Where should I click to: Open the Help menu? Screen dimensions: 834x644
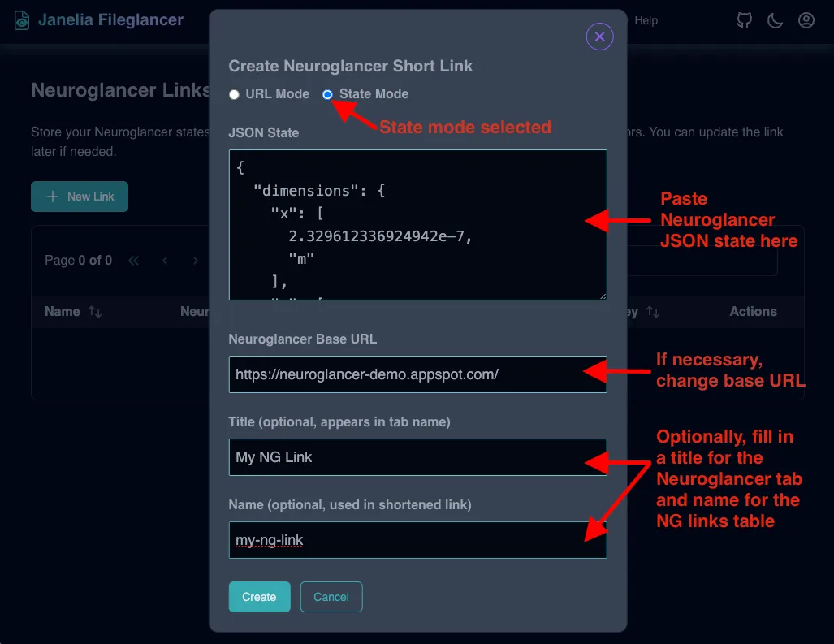(646, 20)
